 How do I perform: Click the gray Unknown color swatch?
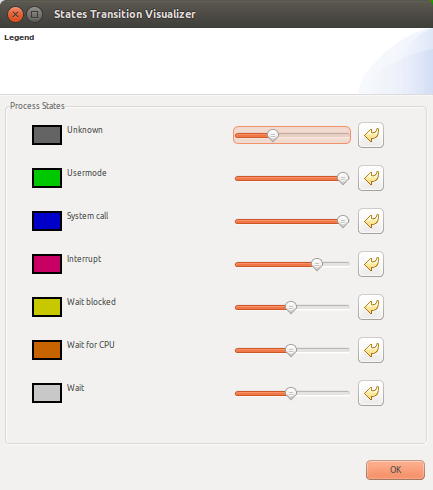point(47,135)
